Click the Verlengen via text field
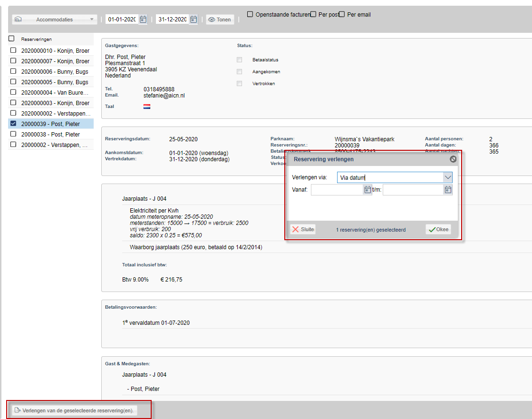This screenshot has width=532, height=419. (390, 177)
